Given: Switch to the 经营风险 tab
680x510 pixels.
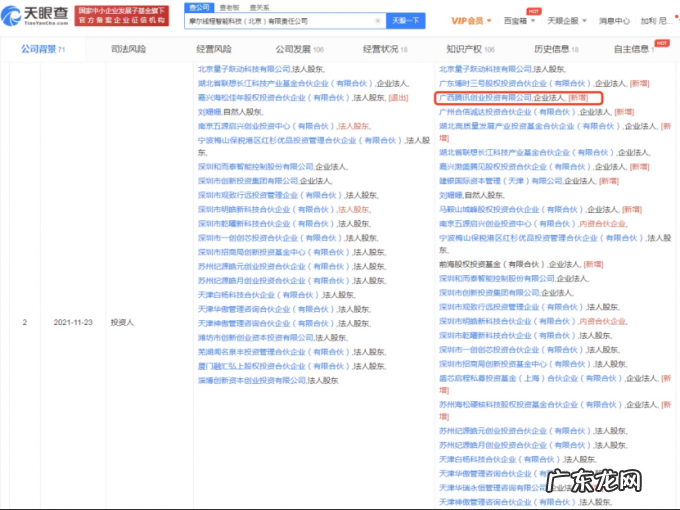Looking at the screenshot, I should coord(214,49).
